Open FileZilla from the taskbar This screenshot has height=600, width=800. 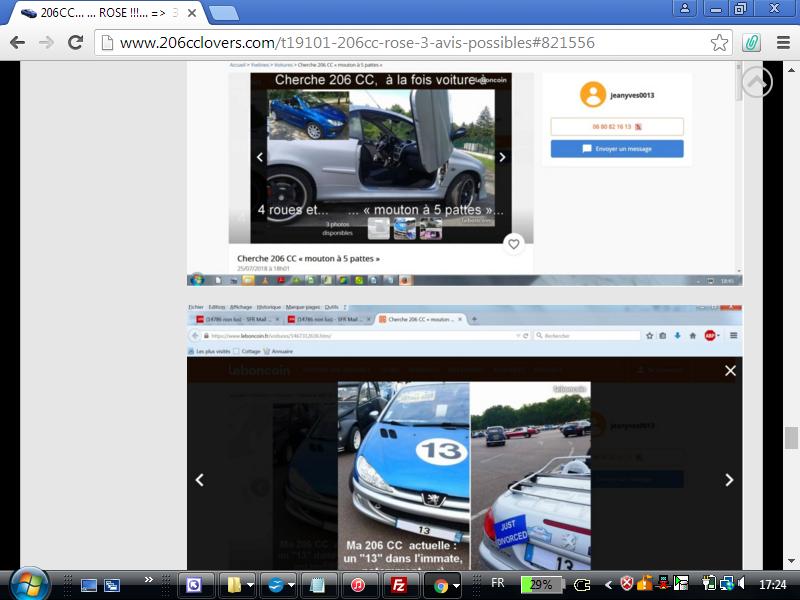coord(398,585)
